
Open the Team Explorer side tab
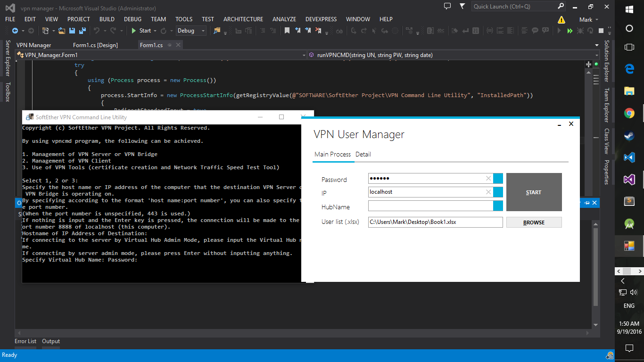pyautogui.click(x=607, y=105)
